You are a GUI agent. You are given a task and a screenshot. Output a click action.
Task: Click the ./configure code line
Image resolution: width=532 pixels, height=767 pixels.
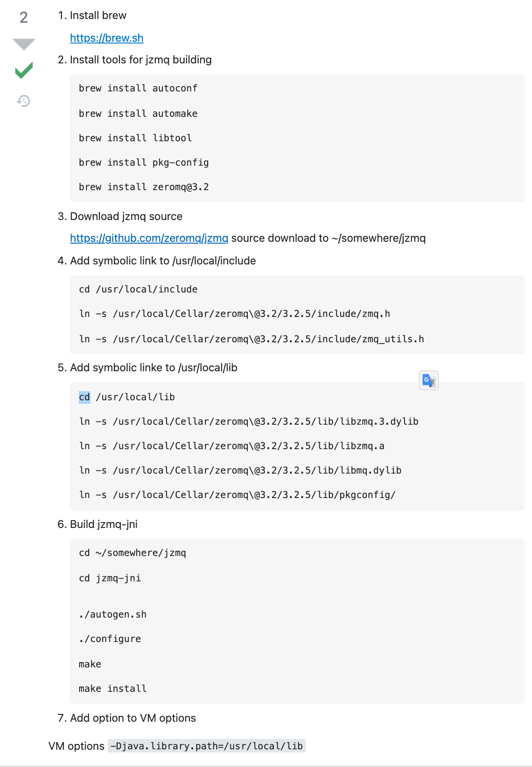pyautogui.click(x=110, y=639)
